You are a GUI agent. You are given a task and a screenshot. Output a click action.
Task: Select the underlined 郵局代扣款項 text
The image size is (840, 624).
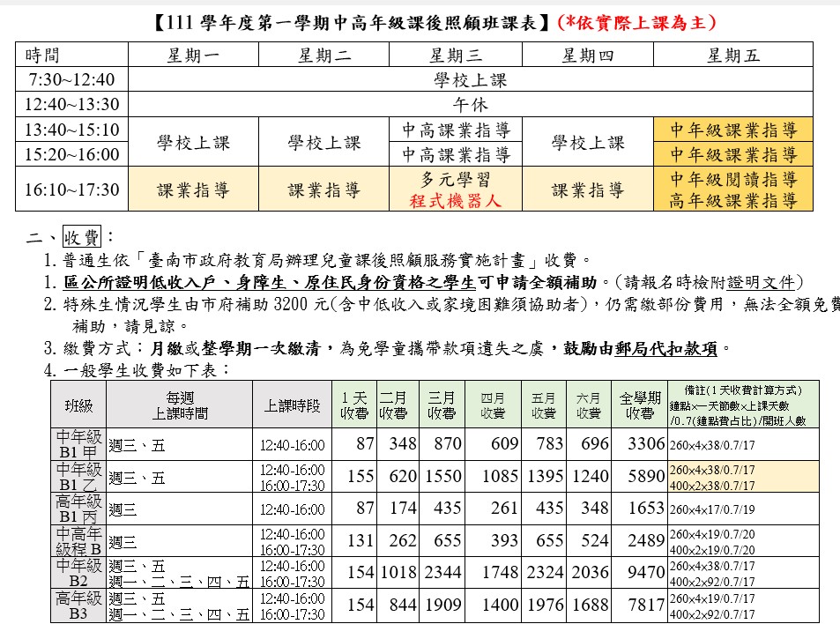[665, 349]
